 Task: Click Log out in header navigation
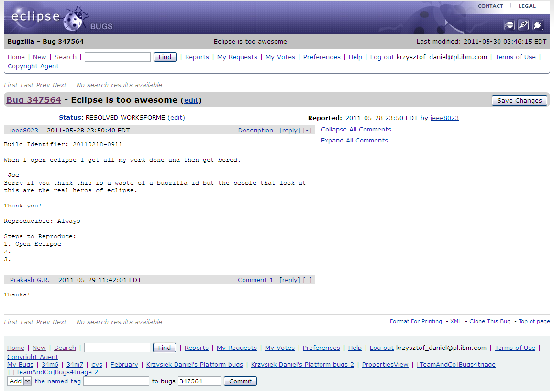(x=382, y=57)
